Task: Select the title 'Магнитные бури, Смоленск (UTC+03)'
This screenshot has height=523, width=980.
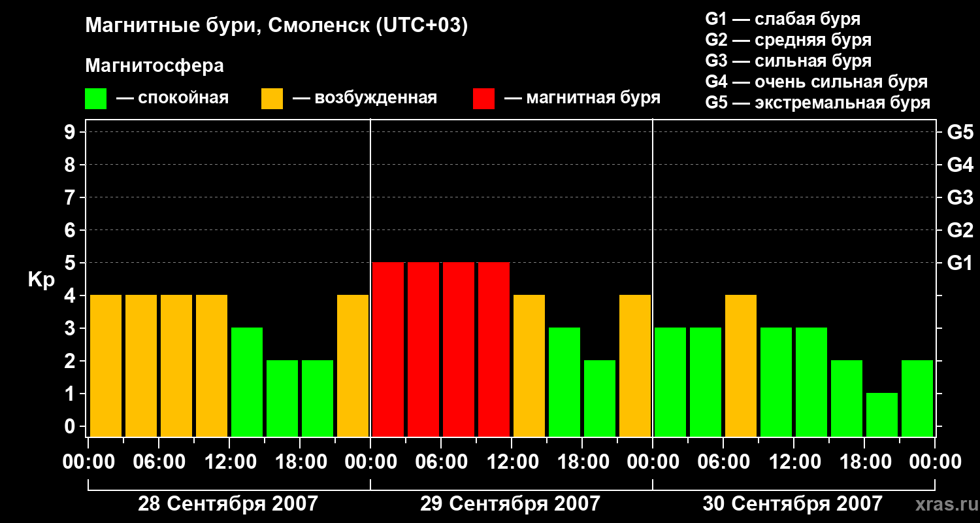Action: pyautogui.click(x=276, y=26)
